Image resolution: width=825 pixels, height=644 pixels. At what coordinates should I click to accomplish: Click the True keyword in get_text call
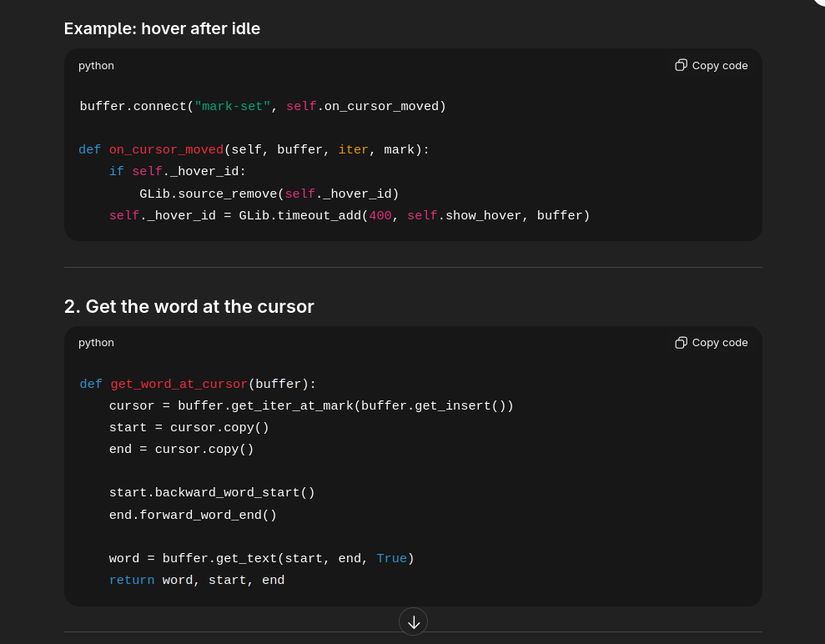pos(391,559)
